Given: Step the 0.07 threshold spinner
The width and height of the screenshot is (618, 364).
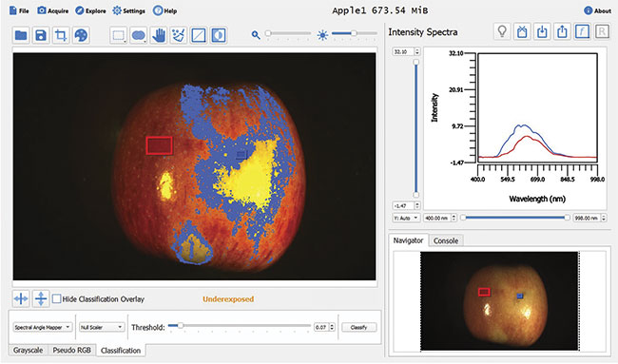Looking at the screenshot, I should coord(332,327).
